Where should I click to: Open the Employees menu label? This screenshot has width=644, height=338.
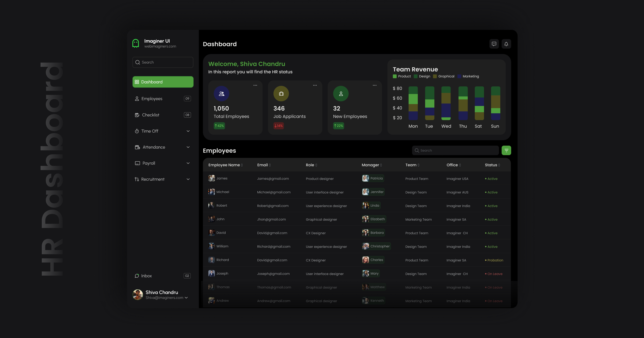(152, 99)
